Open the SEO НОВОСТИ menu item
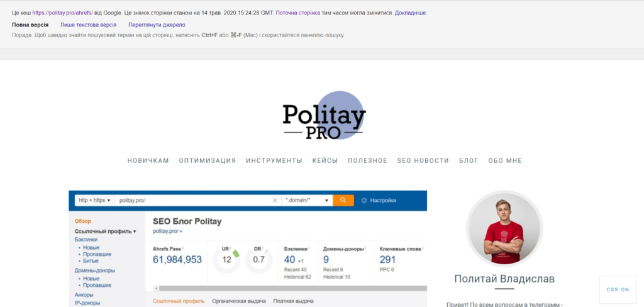 pyautogui.click(x=423, y=160)
